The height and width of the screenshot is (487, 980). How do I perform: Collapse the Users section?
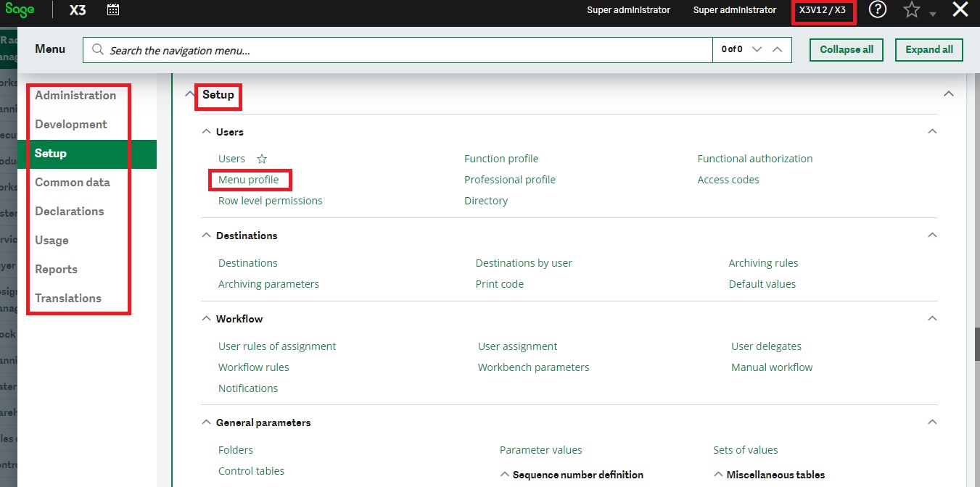coord(206,131)
